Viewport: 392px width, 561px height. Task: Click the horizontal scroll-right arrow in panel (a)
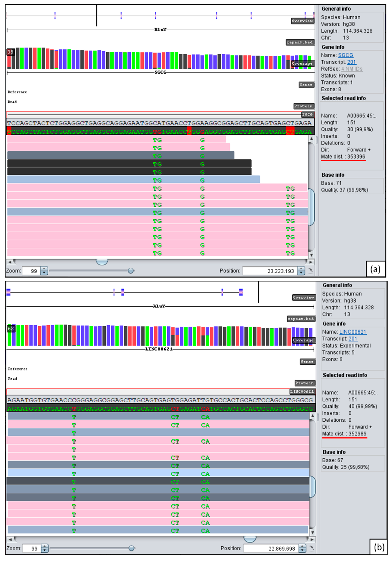[311, 262]
